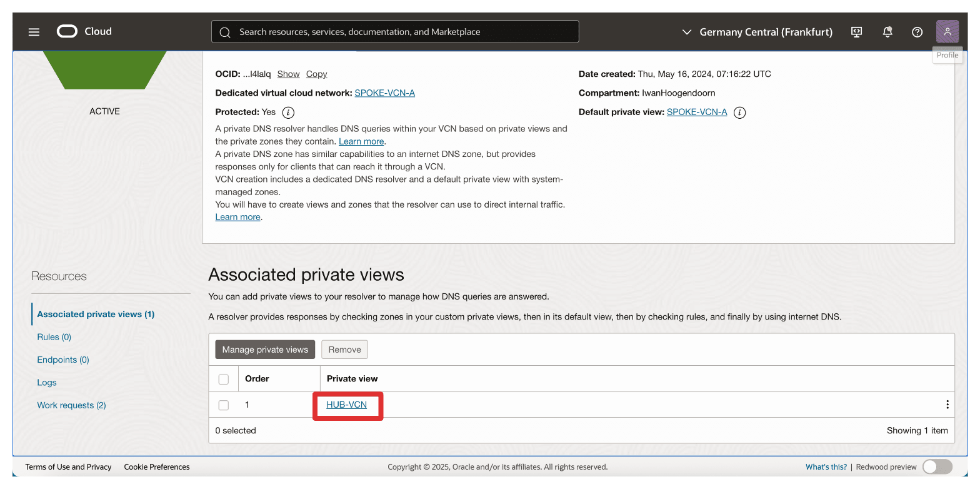Focus the search resources input field
Screen dimensions: 980x489
click(395, 32)
